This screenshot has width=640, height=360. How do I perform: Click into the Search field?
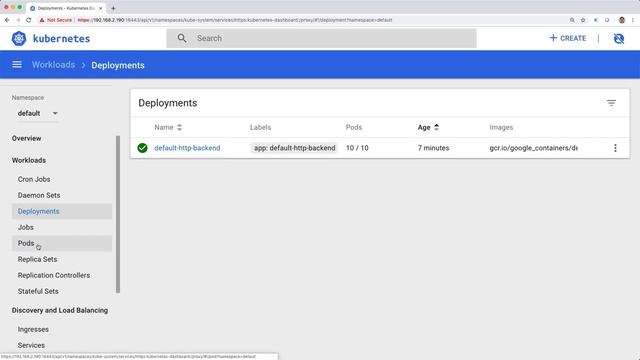coord(321,38)
